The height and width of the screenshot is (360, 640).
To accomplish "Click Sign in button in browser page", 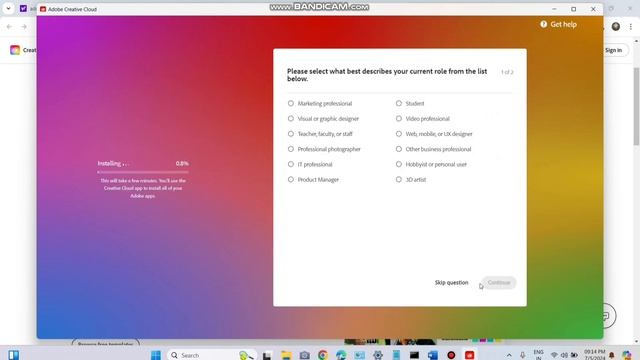I will 614,50.
